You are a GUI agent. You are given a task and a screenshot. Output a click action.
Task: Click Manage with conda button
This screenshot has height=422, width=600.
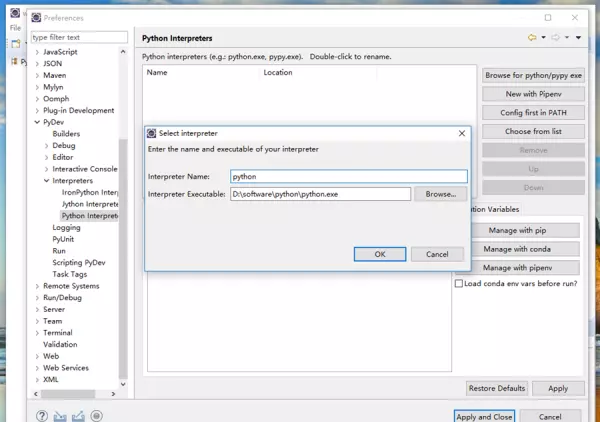point(525,249)
